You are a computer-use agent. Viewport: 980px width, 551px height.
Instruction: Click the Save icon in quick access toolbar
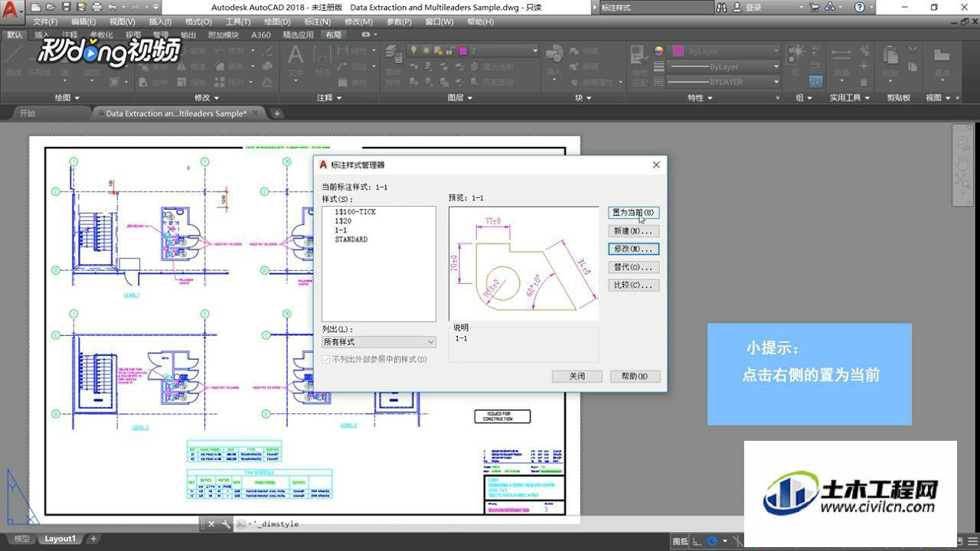(x=67, y=7)
